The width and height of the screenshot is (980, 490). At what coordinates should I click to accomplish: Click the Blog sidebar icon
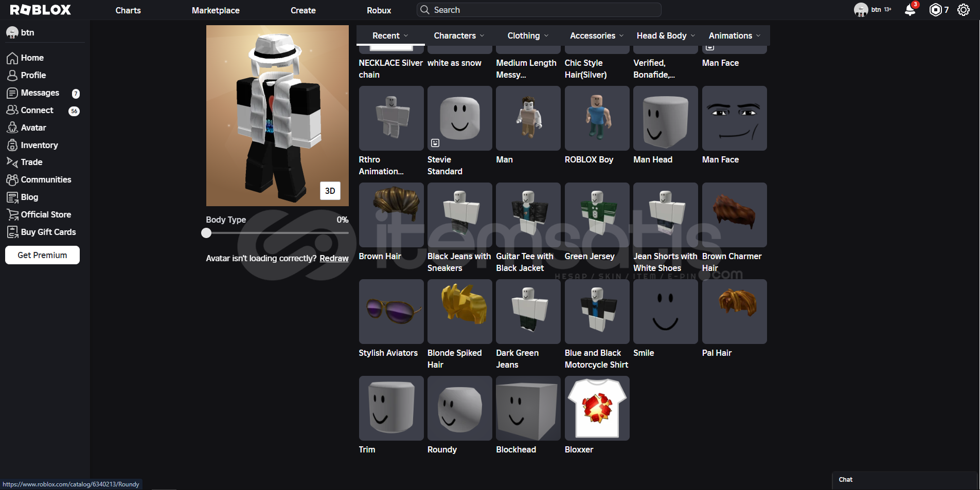coord(12,197)
